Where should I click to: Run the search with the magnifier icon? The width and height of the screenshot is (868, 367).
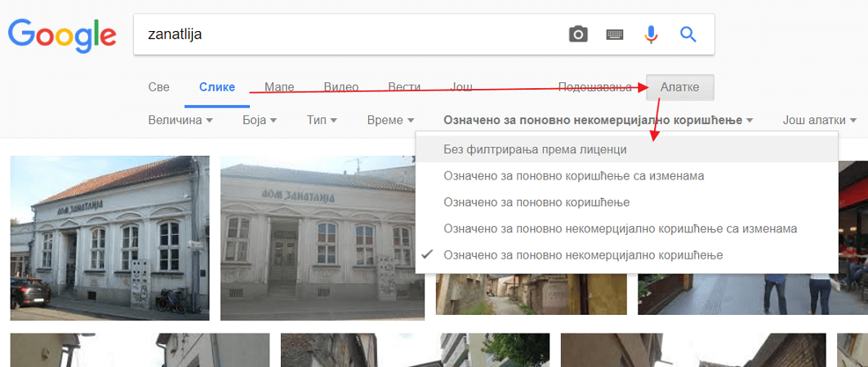(x=688, y=35)
